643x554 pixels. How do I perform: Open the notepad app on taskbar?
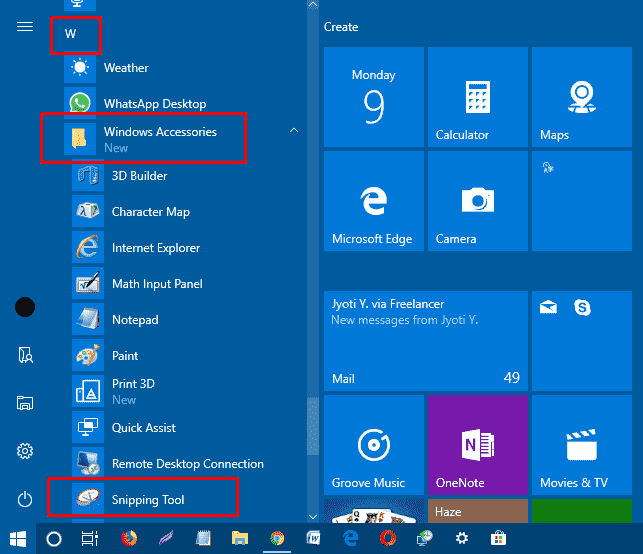pos(203,538)
